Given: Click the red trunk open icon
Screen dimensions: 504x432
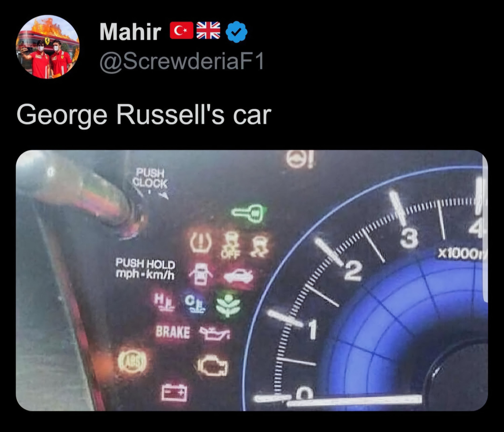Looking at the screenshot, I should click(x=238, y=276).
